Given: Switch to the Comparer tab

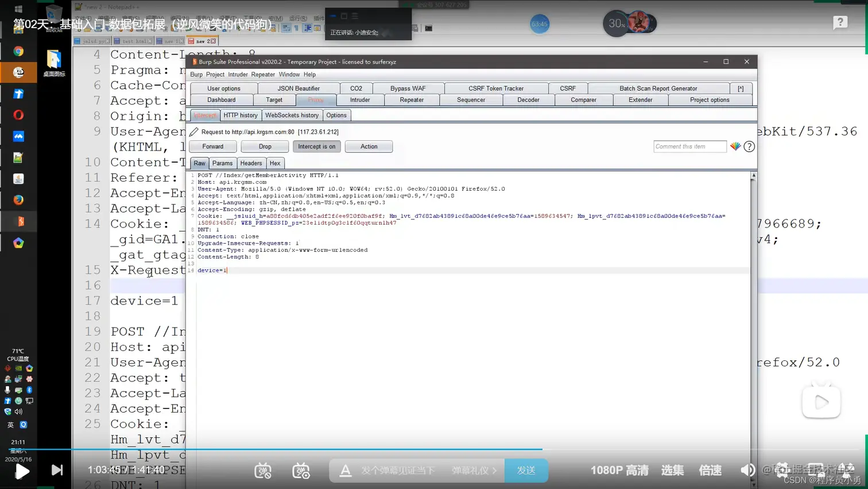Looking at the screenshot, I should pyautogui.click(x=584, y=100).
